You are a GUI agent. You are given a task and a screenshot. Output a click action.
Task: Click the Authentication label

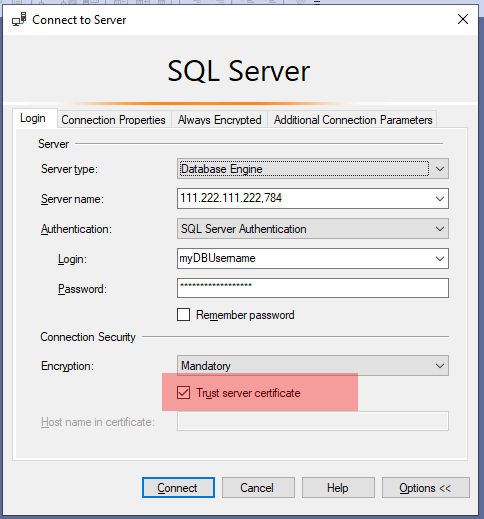(76, 229)
